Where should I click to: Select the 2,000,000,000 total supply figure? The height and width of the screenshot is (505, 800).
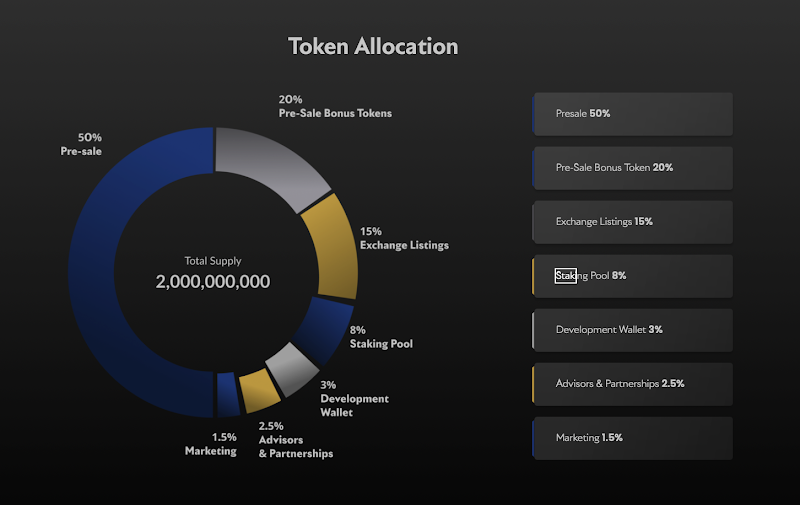coord(213,281)
